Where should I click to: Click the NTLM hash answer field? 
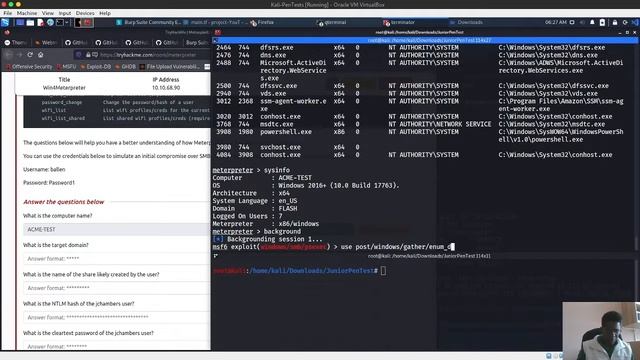(117, 317)
